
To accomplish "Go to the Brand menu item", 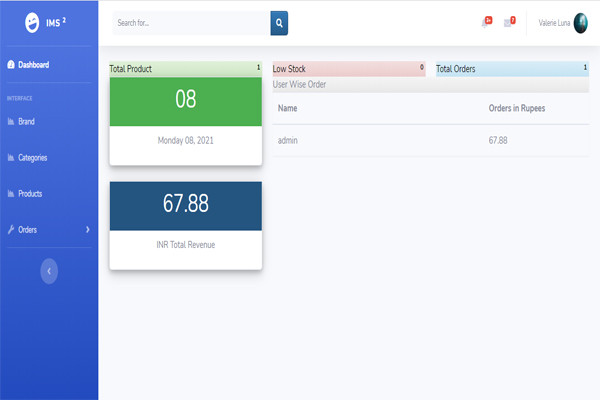I will 27,122.
